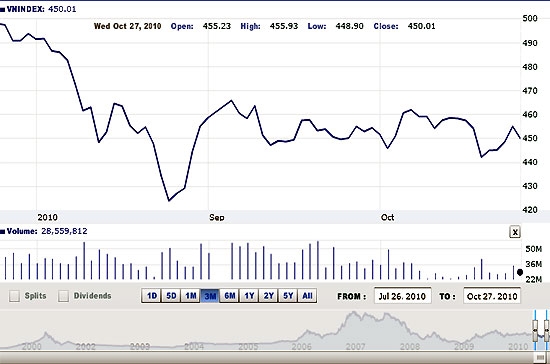This screenshot has height=364, width=550.
Task: Click the 420 price axis label
Action: (530, 210)
